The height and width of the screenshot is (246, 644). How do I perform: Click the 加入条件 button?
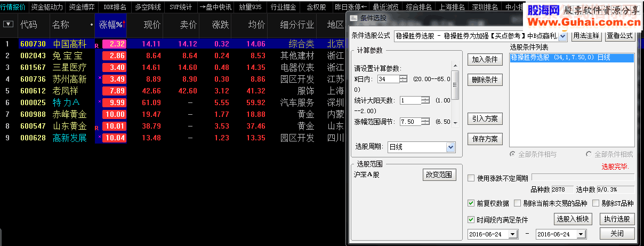pos(485,60)
